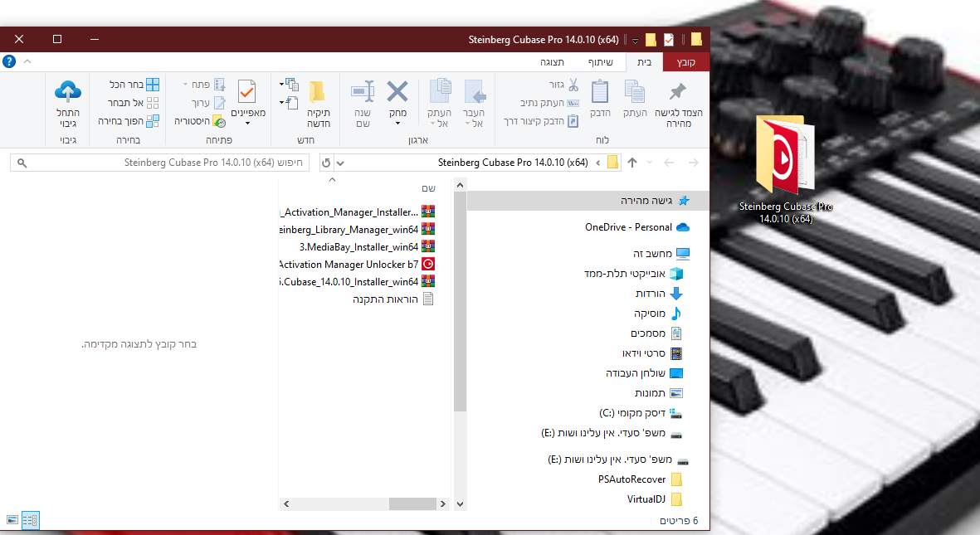The height and width of the screenshot is (535, 980).
Task: Select 3.MediaBay_Installer_win64 file
Action: (367, 247)
